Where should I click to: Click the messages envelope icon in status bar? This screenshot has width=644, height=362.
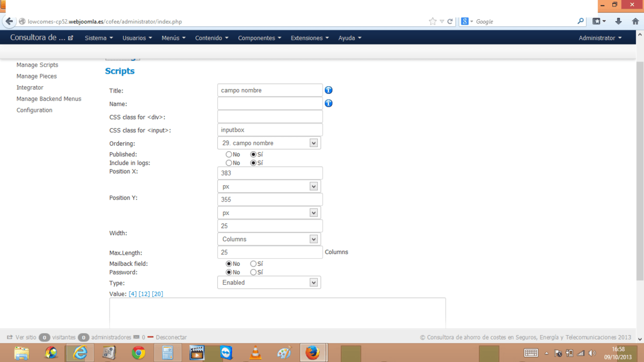136,337
